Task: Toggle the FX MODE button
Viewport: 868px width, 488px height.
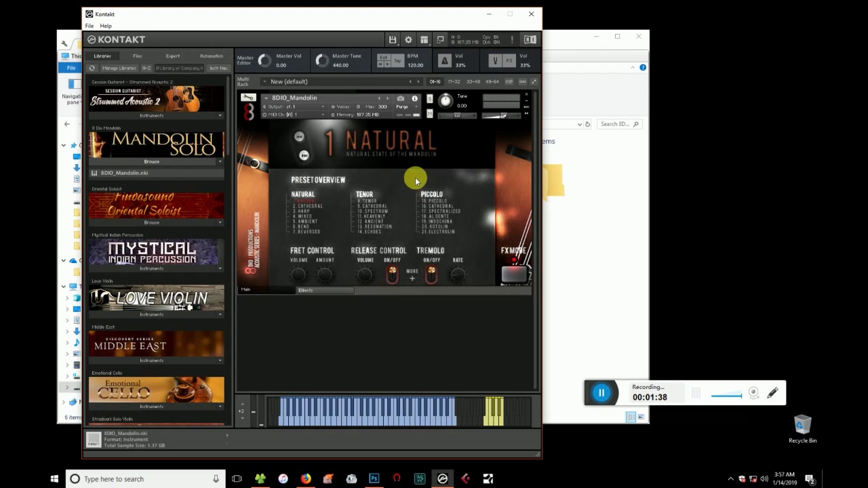Action: pyautogui.click(x=514, y=274)
